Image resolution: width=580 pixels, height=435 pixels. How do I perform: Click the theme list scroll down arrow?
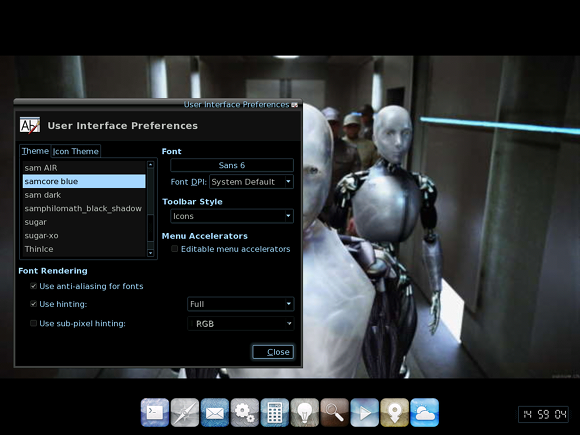pyautogui.click(x=150, y=253)
